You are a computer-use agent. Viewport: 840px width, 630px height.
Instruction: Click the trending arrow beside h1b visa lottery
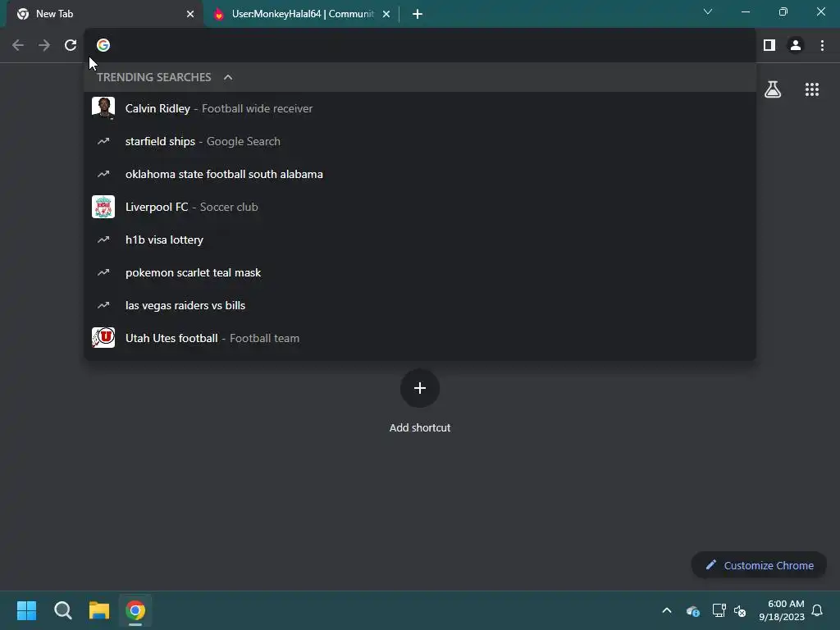tap(103, 240)
